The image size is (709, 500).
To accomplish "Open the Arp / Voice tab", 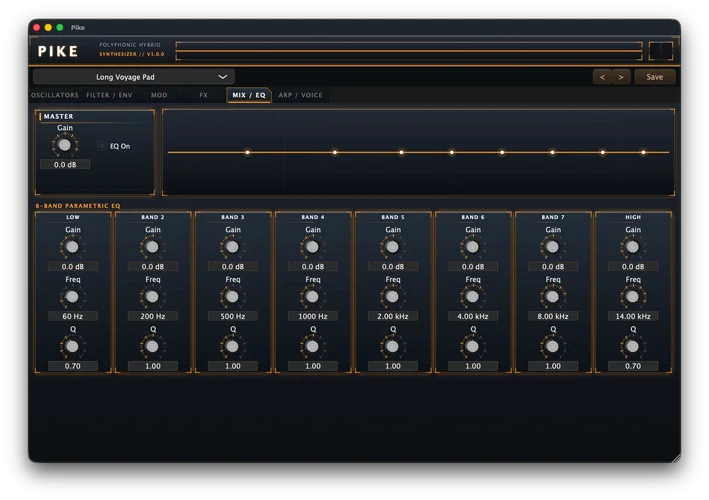I will (x=300, y=95).
